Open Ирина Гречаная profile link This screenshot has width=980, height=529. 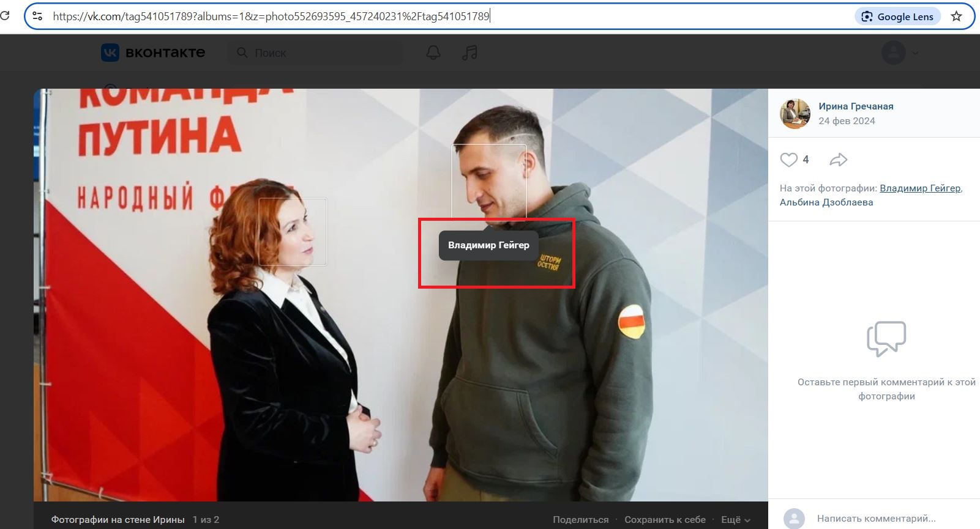(856, 106)
